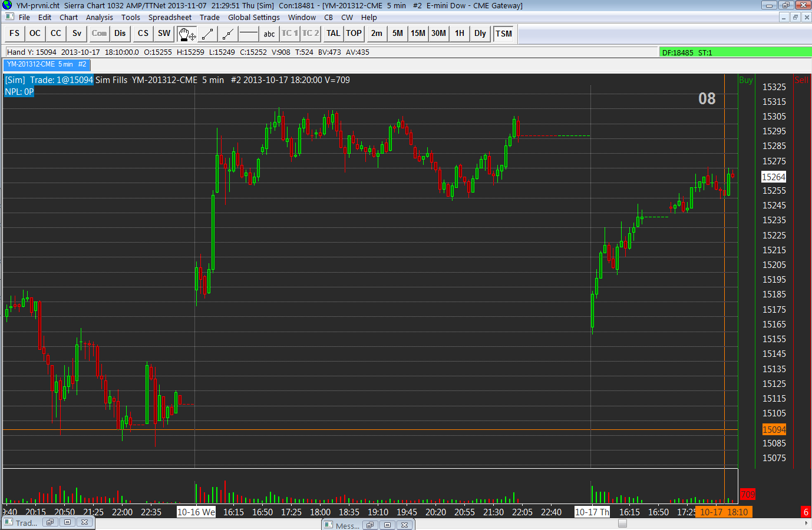This screenshot has width=812, height=530.
Task: Select the YM-201312-CME 5 min chart tab
Action: [x=47, y=64]
